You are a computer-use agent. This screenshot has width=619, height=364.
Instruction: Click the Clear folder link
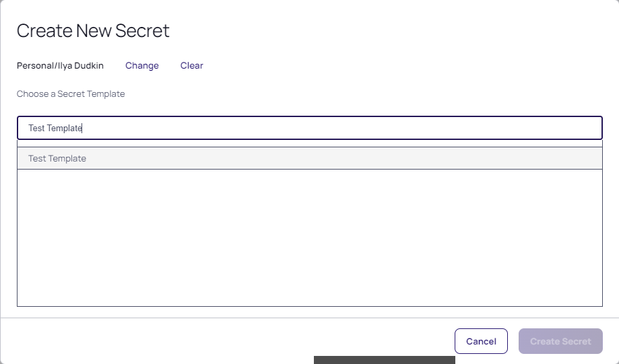click(x=191, y=65)
